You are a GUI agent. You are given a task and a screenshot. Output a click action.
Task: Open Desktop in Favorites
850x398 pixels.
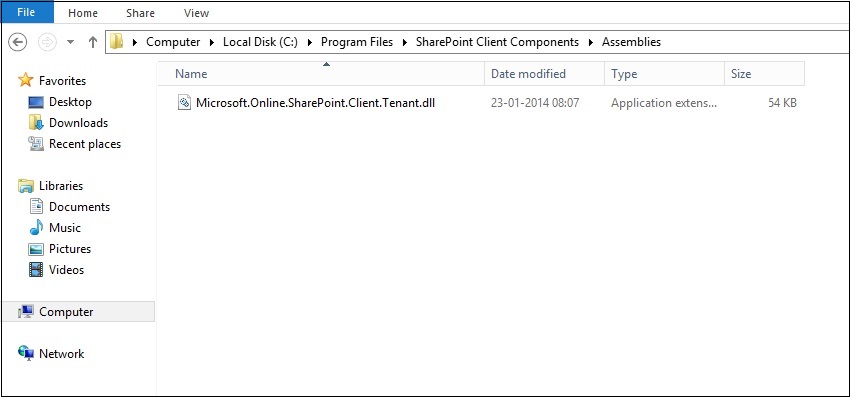70,102
